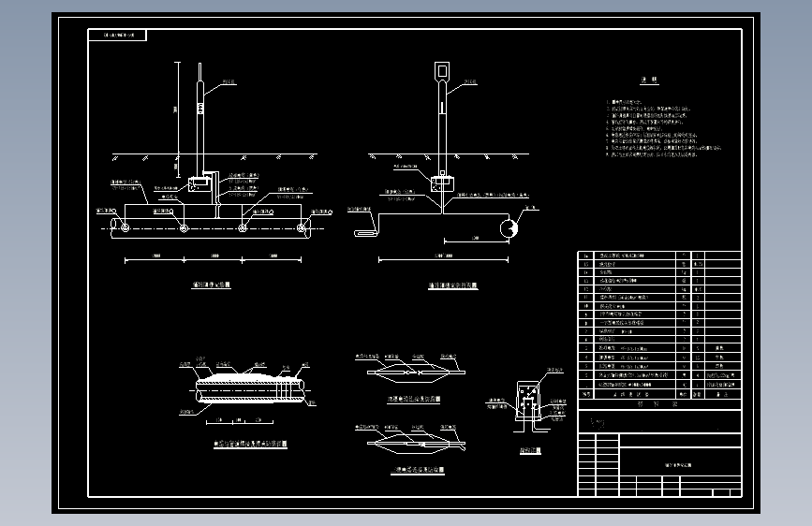
Task: Click the flat anode loop at the right view's left end
Action: [x=365, y=233]
